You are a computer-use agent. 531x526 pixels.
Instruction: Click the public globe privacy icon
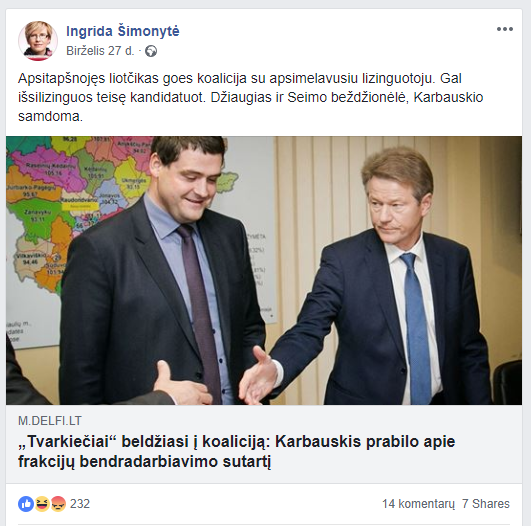[x=151, y=51]
